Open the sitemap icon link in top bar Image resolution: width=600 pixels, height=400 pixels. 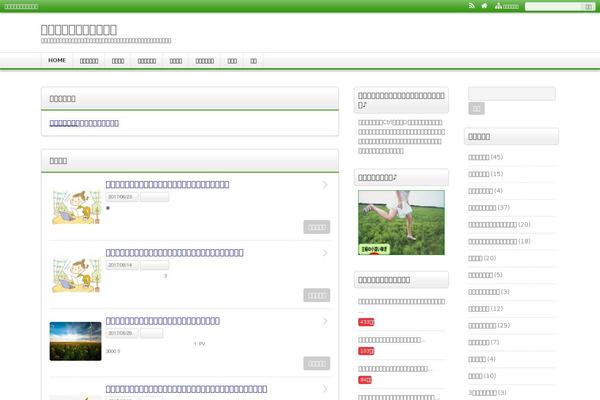507,6
